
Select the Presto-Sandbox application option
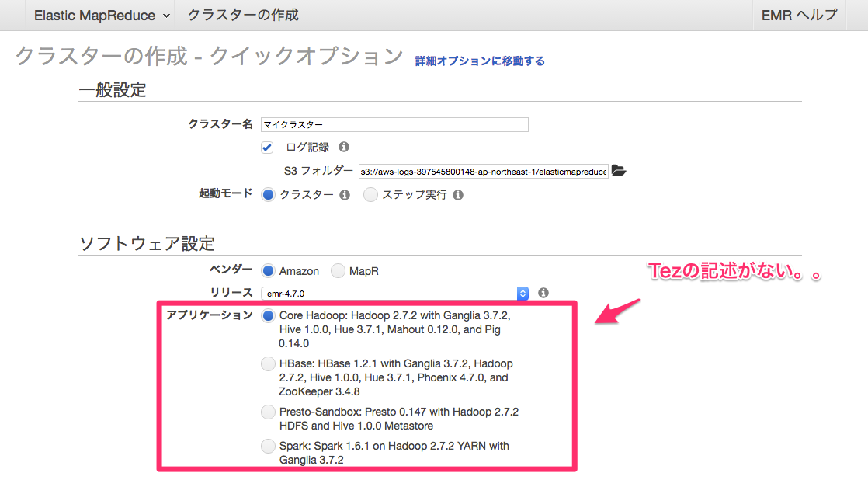[268, 412]
